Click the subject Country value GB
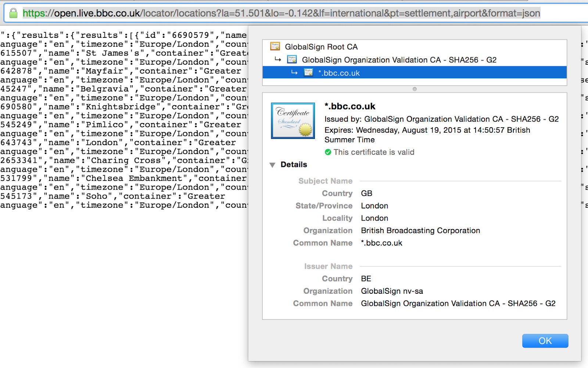Image resolution: width=588 pixels, height=368 pixels. point(366,193)
